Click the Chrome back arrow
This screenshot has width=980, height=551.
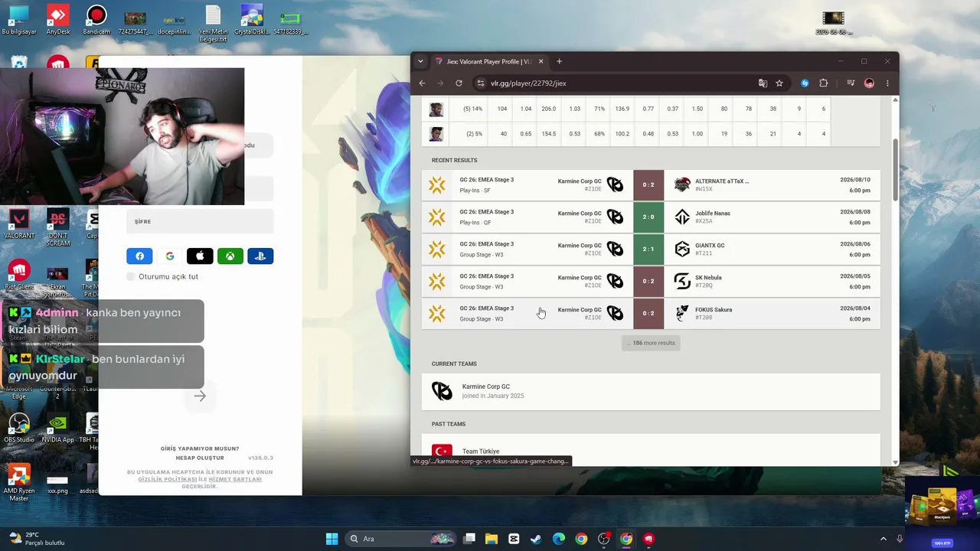pyautogui.click(x=422, y=83)
